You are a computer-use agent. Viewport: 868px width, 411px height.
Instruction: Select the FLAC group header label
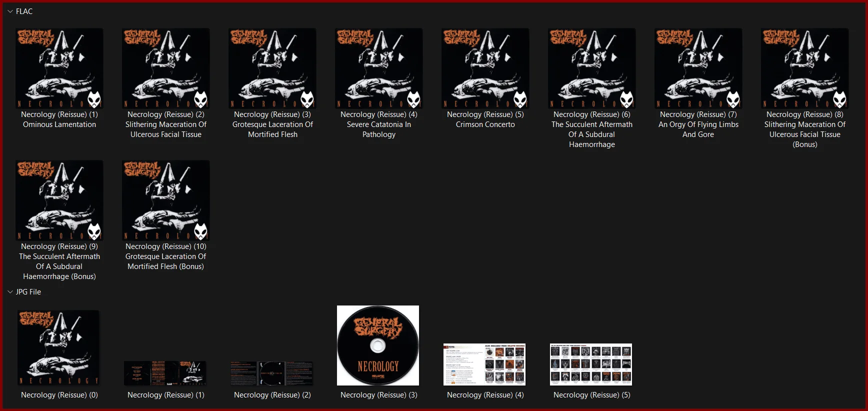(24, 11)
